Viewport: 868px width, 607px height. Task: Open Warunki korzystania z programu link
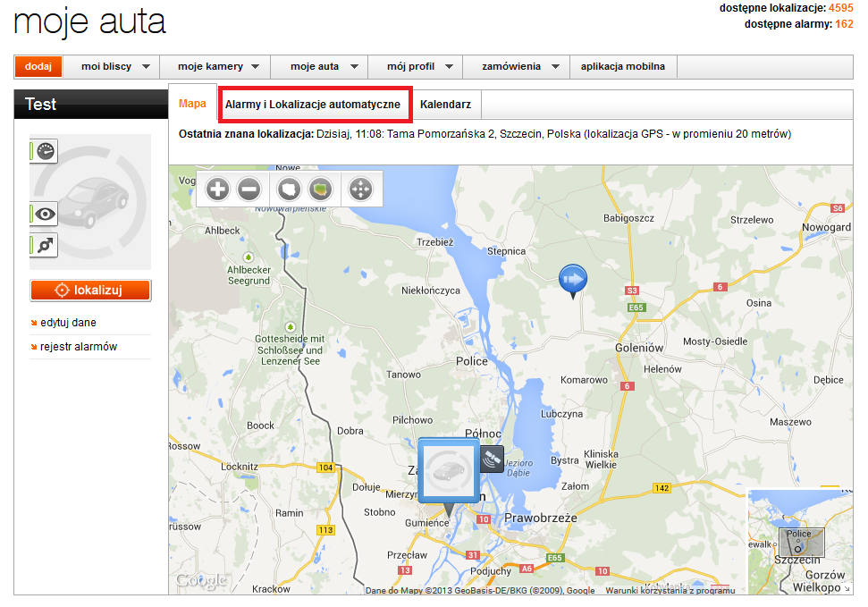point(670,590)
